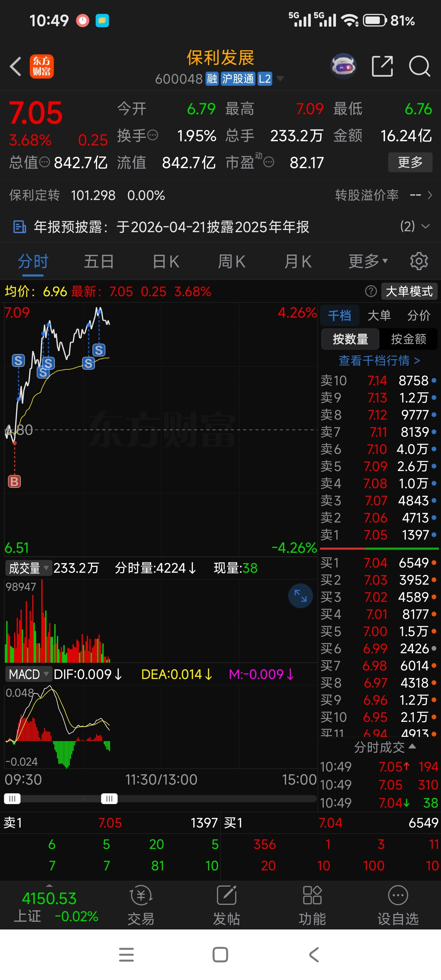Switch to 周K chart tab
This screenshot has width=441, height=980.
click(x=232, y=261)
